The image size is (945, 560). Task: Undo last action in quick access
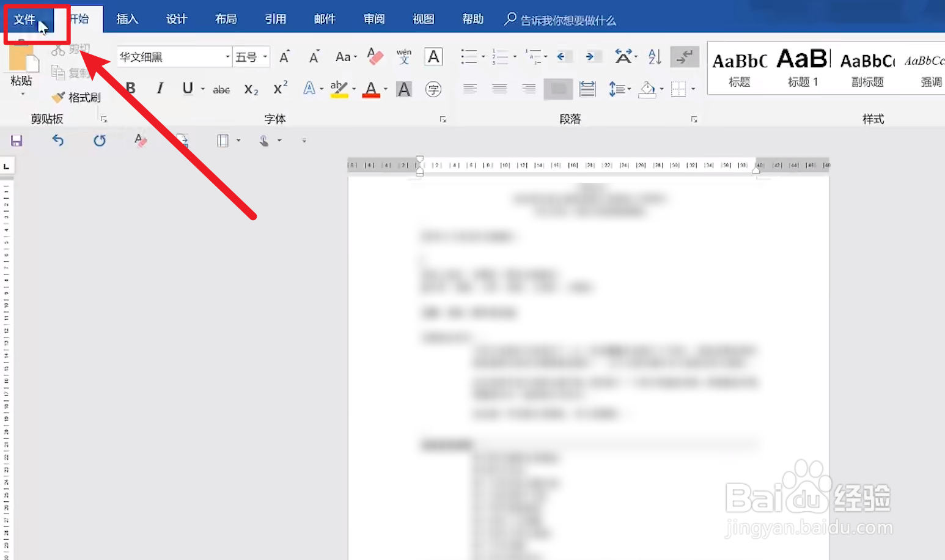click(58, 141)
